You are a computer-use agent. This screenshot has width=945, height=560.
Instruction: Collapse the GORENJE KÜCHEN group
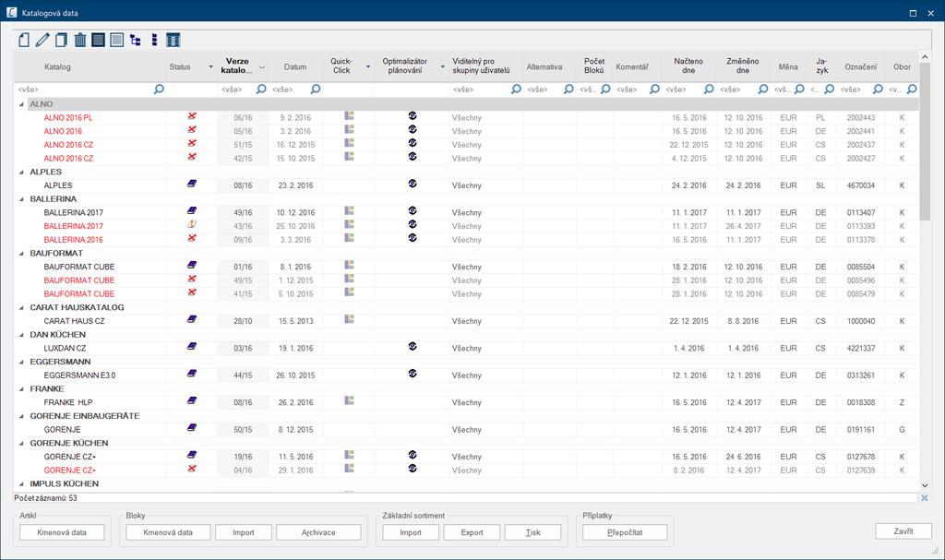pyautogui.click(x=21, y=443)
